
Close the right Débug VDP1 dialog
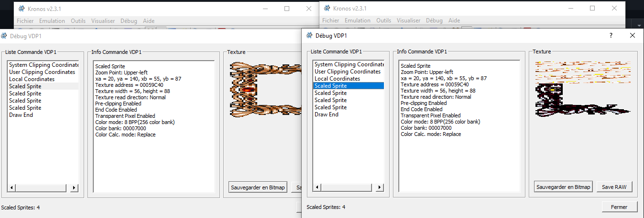(633, 36)
